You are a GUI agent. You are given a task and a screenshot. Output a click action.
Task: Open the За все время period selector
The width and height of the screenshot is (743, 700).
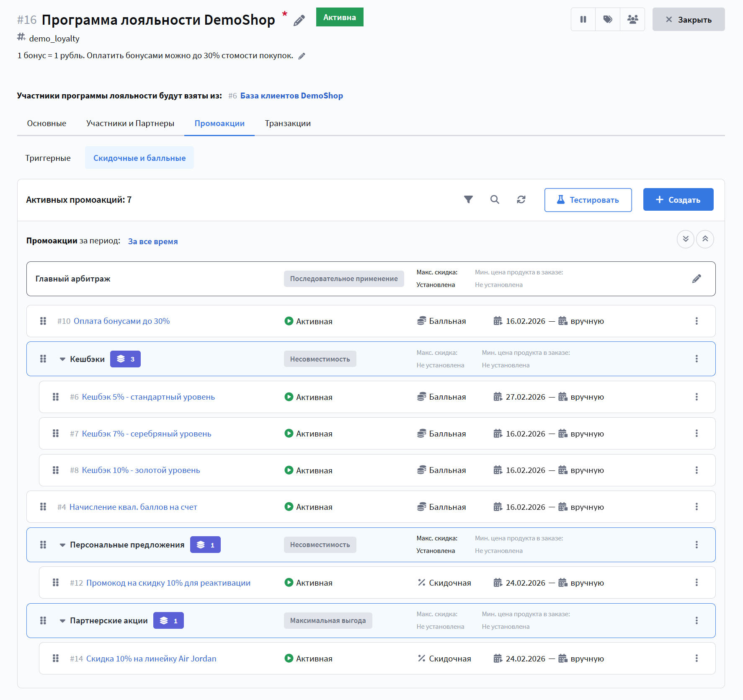(x=153, y=241)
